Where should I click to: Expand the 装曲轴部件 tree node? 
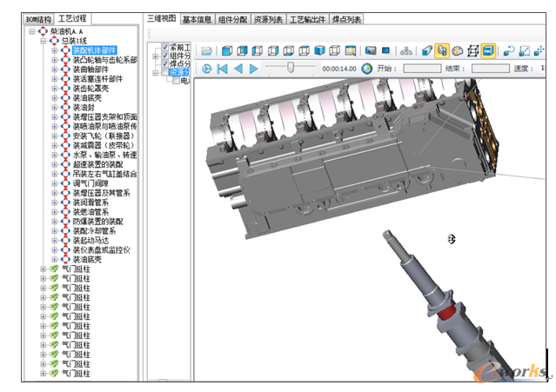click(54, 70)
